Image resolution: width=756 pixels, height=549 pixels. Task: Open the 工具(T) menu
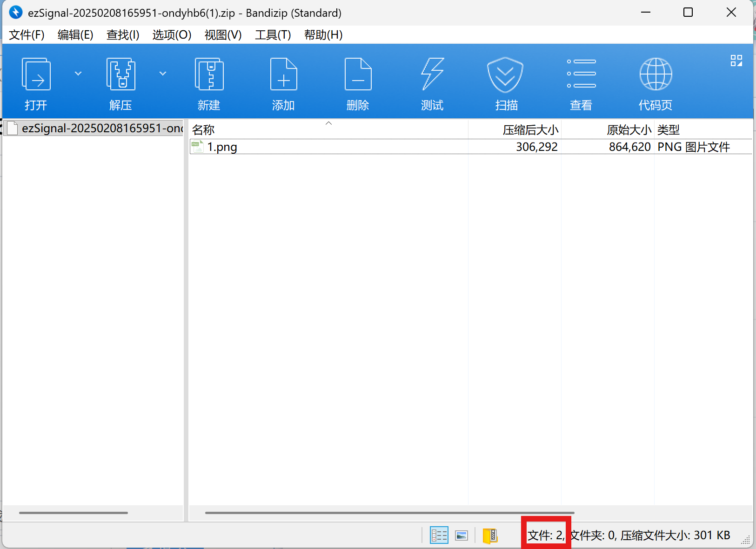(x=273, y=35)
